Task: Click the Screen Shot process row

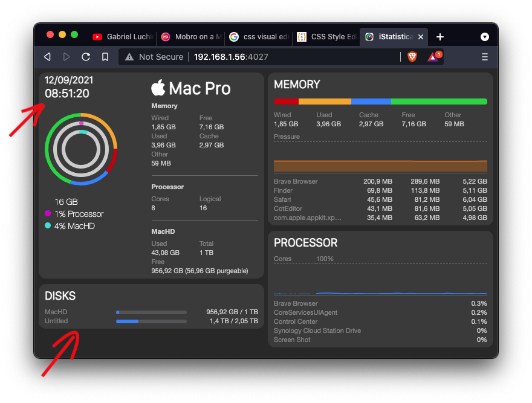Action: (x=380, y=340)
